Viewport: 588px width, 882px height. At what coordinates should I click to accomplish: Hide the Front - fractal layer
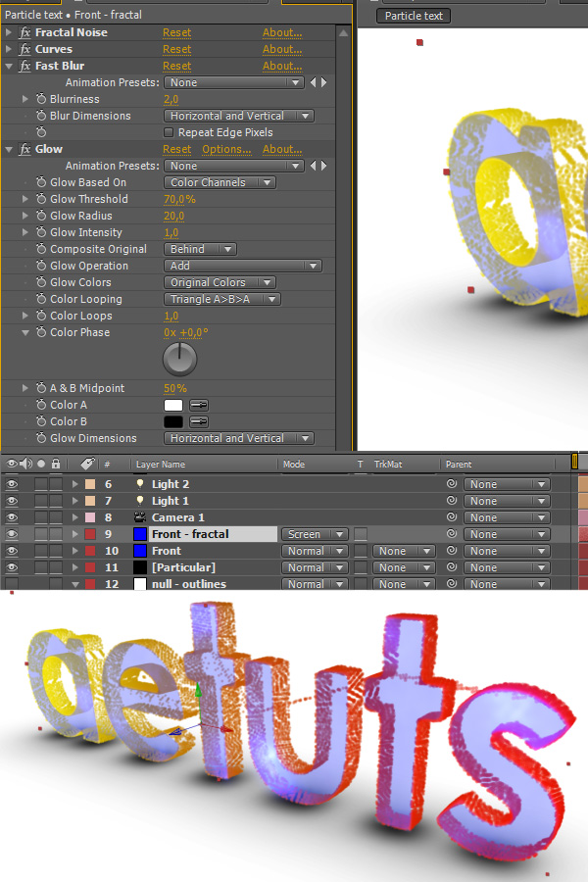tap(12, 534)
